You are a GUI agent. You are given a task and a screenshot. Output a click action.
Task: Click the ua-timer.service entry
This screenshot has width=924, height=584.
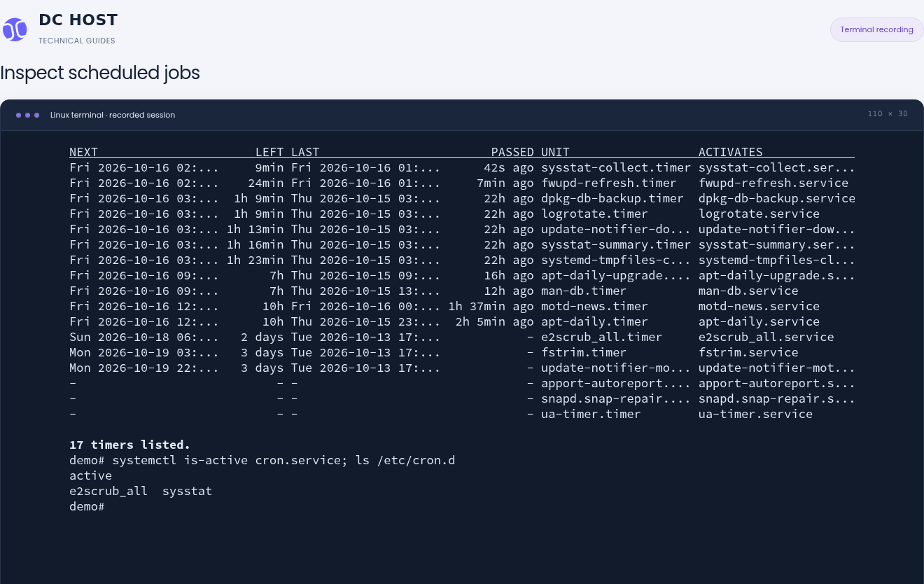click(755, 414)
